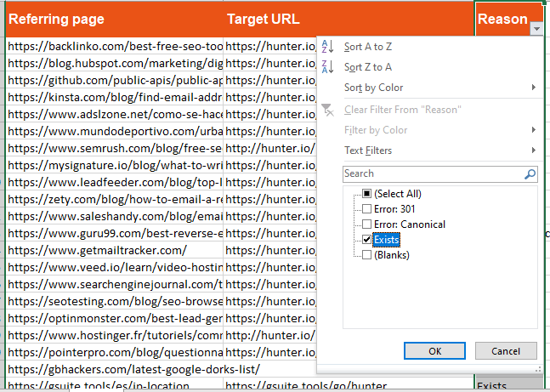This screenshot has width=550, height=392.
Task: Click the search magnifier icon
Action: point(530,173)
